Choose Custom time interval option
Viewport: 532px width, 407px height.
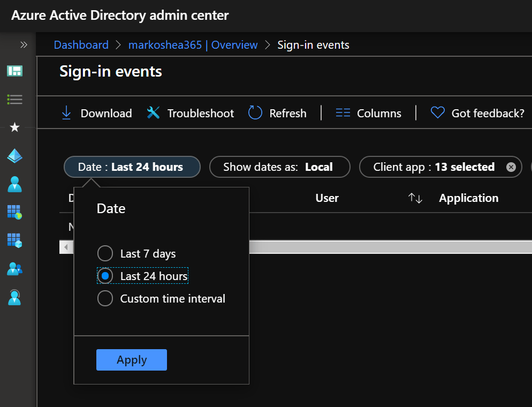pyautogui.click(x=105, y=298)
